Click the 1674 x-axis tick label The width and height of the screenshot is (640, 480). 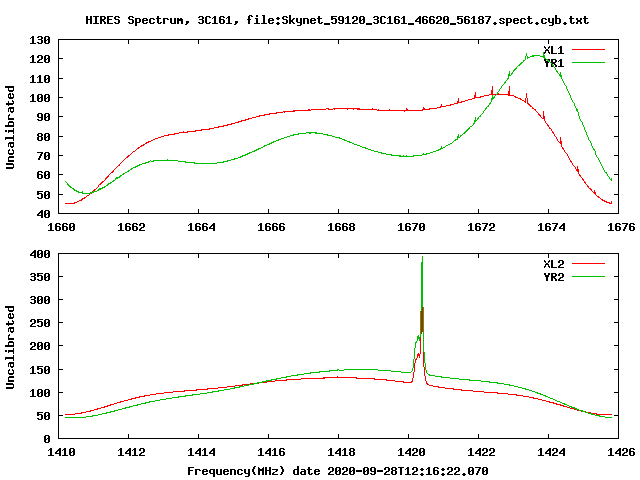pos(551,227)
